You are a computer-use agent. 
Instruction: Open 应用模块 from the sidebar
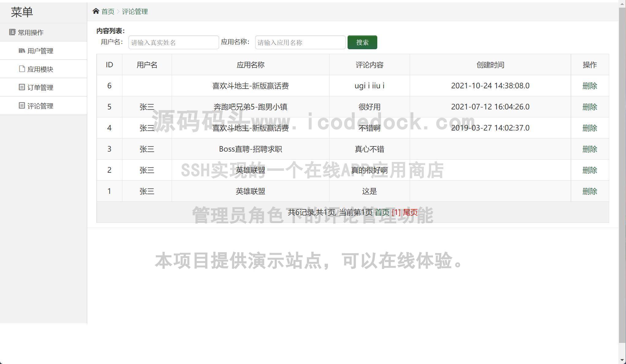click(x=40, y=69)
